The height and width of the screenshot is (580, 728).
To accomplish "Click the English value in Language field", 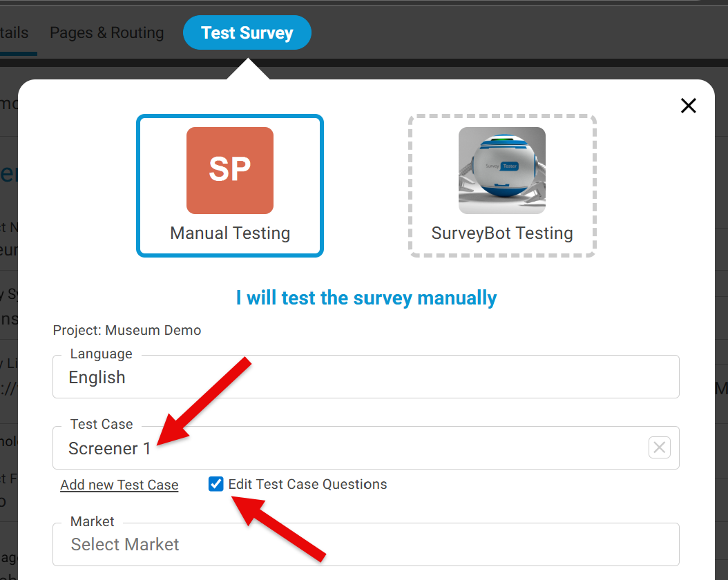I will pyautogui.click(x=97, y=377).
